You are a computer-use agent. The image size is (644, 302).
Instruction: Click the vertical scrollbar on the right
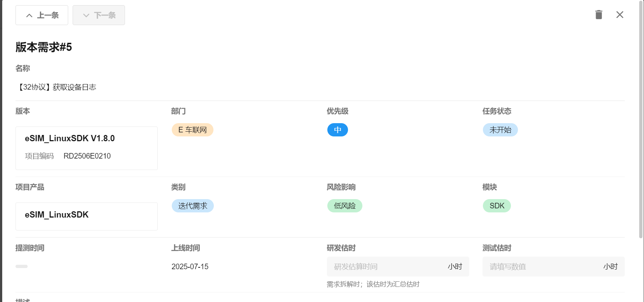[641, 122]
